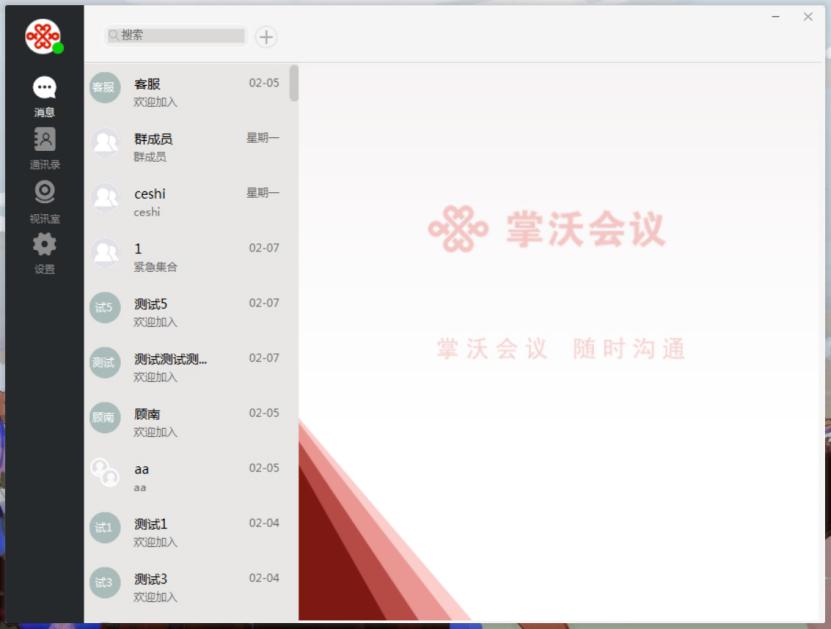Select the 测试测试测... conversation
The image size is (831, 629).
(x=190, y=367)
